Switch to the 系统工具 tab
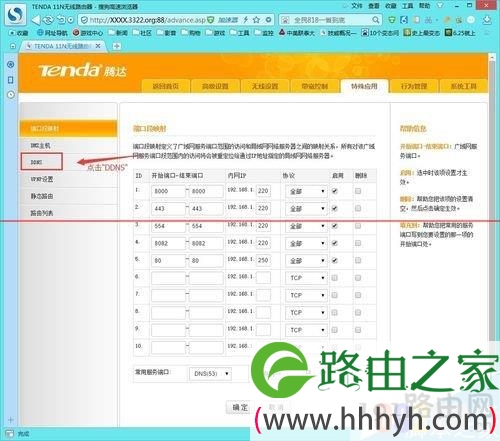Image resolution: width=500 pixels, height=441 pixels. click(464, 86)
